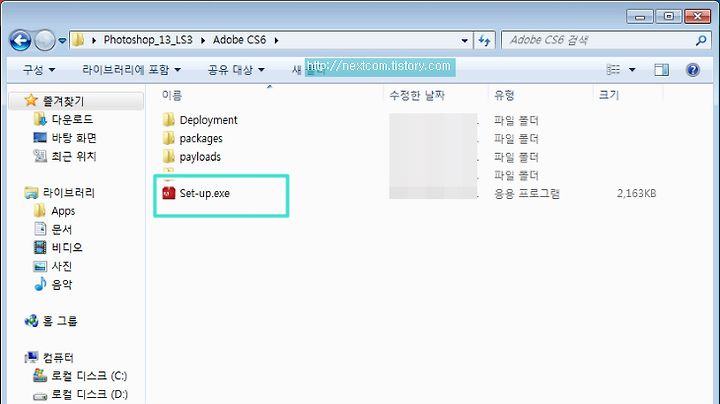Open address bar history dropdown arrow
Screen dimensions: 720x404
pos(464,40)
